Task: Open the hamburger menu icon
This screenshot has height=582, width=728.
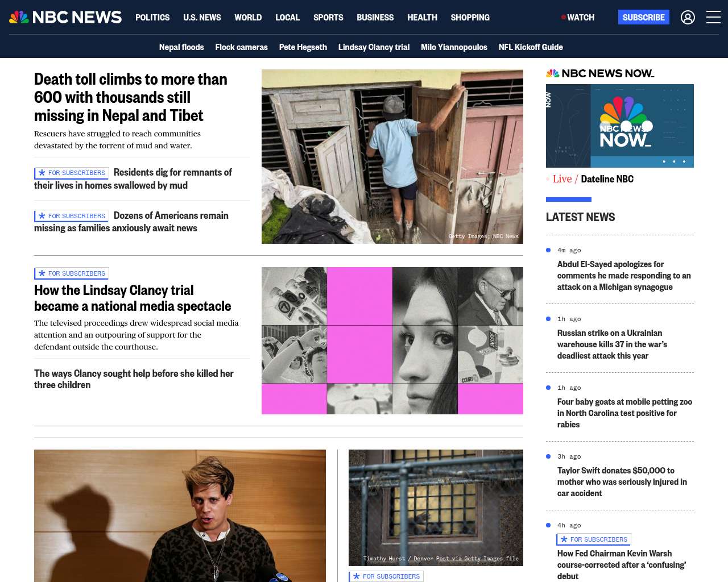Action: point(713,17)
